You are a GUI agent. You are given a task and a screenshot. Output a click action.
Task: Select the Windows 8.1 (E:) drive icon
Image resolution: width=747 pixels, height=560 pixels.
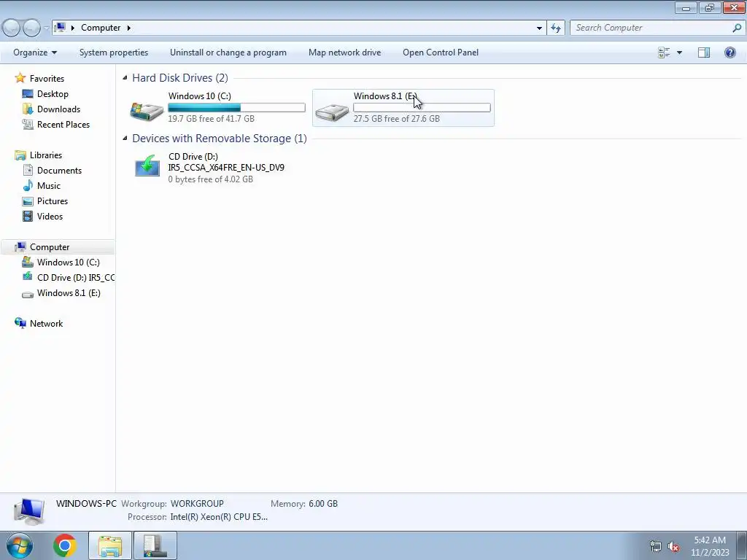[332, 112]
